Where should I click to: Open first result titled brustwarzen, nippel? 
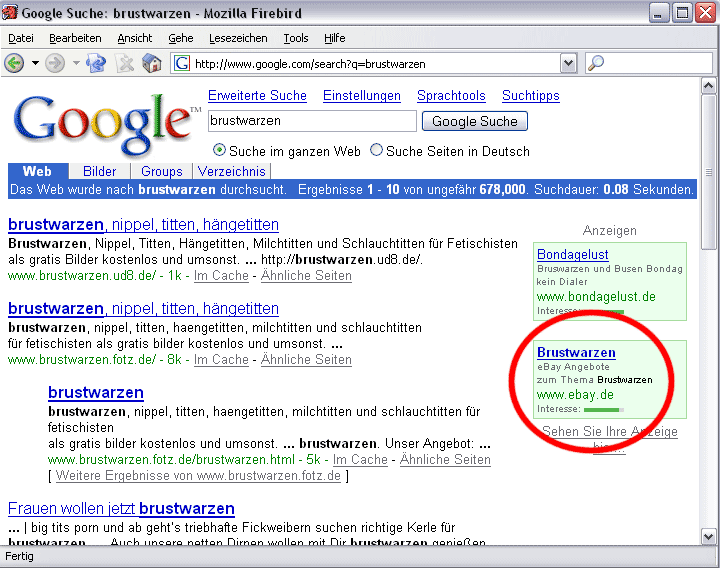(143, 225)
